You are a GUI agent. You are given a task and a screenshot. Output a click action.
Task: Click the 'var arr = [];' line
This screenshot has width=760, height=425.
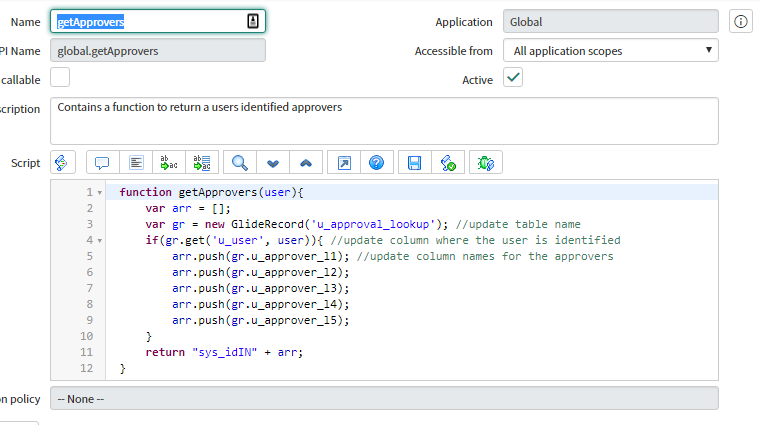coord(188,208)
